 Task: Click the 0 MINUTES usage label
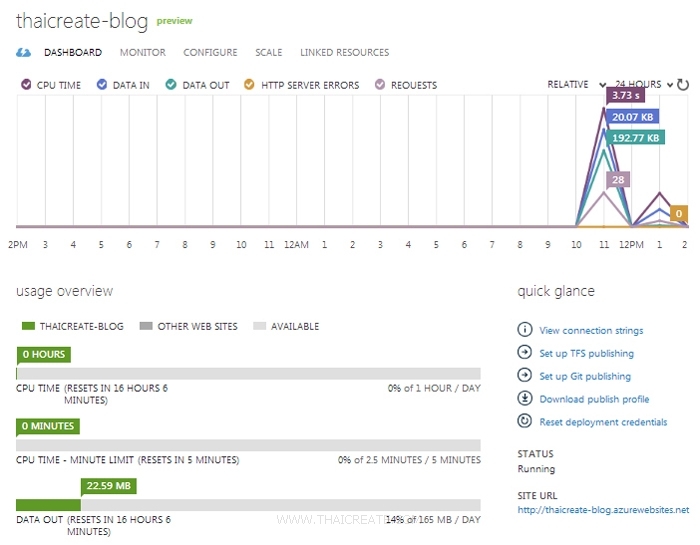click(x=48, y=426)
